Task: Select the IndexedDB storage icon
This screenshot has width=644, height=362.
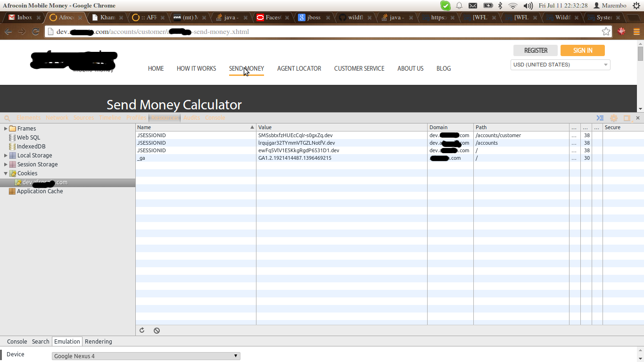Action: pyautogui.click(x=12, y=147)
